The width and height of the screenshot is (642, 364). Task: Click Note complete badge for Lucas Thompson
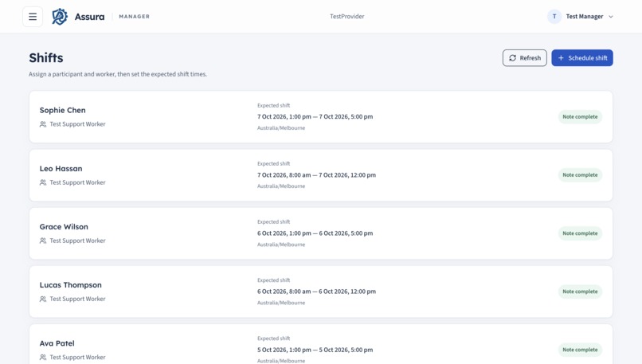580,292
